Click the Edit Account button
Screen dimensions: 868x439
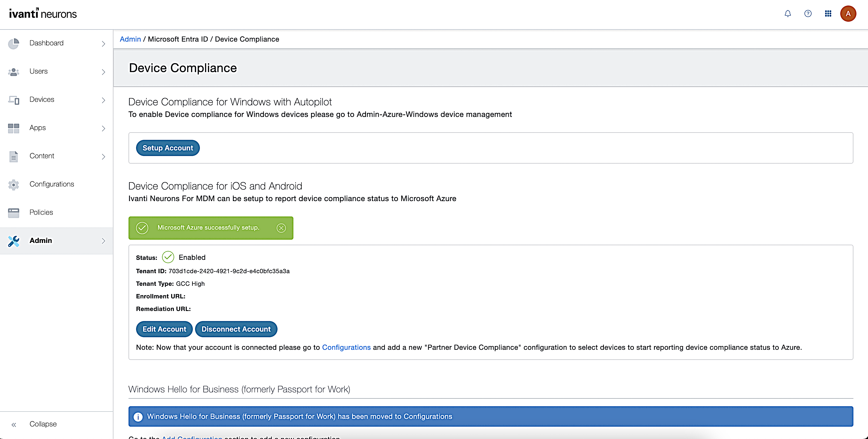(x=164, y=329)
